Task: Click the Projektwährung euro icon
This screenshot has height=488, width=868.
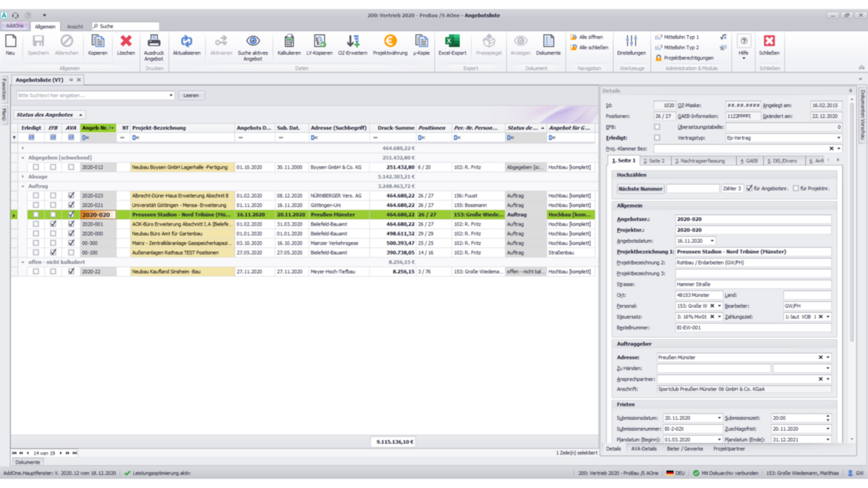Action: (390, 43)
